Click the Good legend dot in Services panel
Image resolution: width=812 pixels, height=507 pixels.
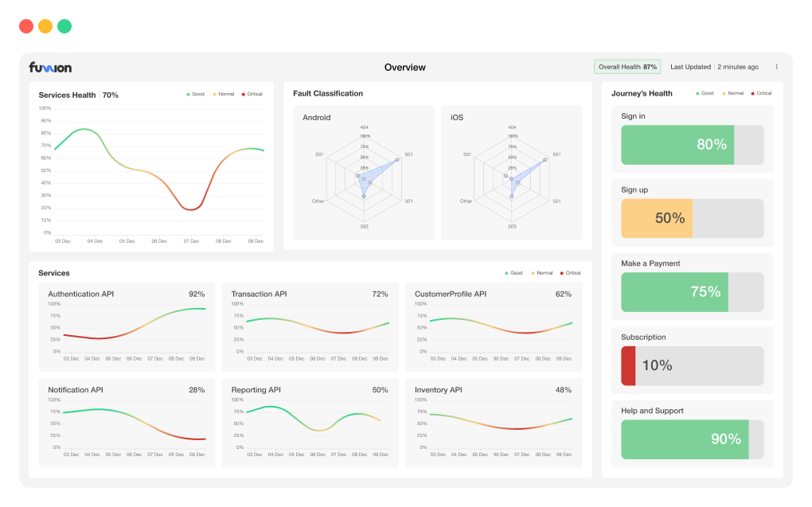(x=506, y=272)
